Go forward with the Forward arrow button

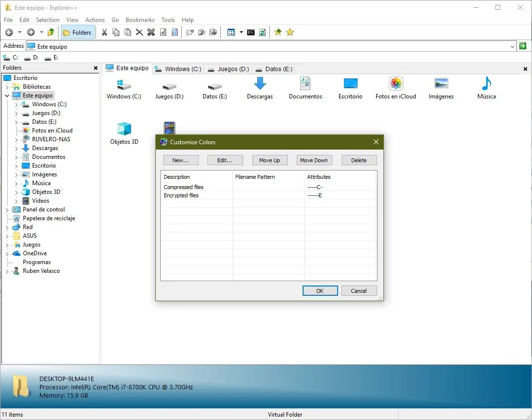click(x=31, y=32)
